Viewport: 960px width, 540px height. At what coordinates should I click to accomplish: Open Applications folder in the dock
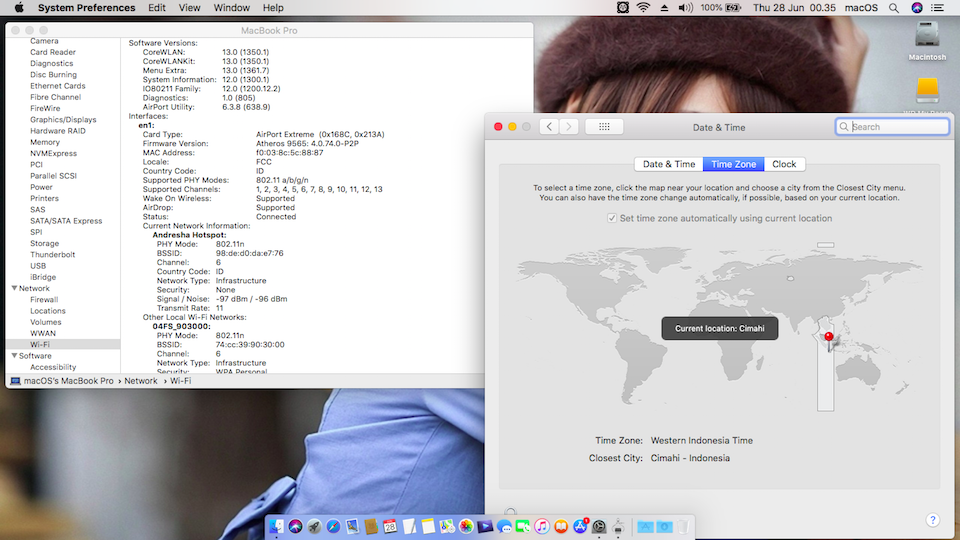point(645,527)
